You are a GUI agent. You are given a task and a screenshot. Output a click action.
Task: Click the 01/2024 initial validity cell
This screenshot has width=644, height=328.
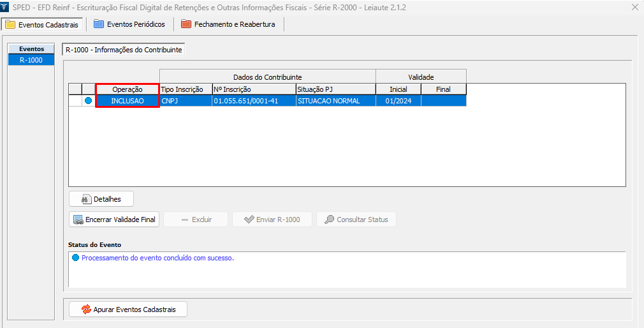click(x=398, y=101)
